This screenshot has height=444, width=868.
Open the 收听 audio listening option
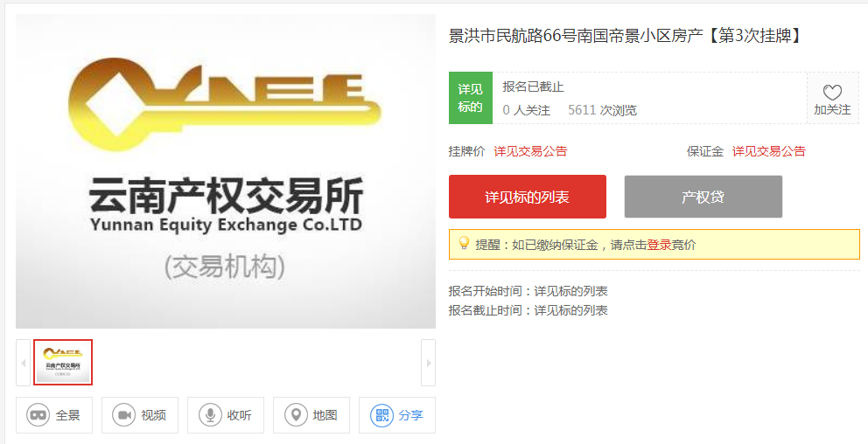(x=225, y=414)
